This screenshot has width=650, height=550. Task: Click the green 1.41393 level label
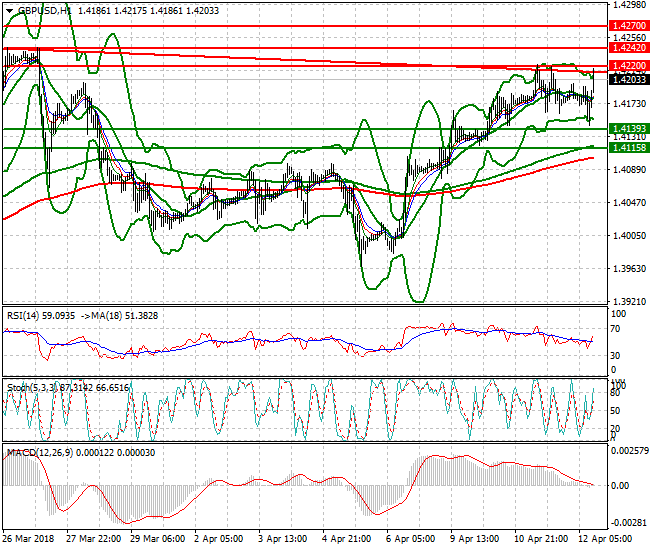[629, 128]
